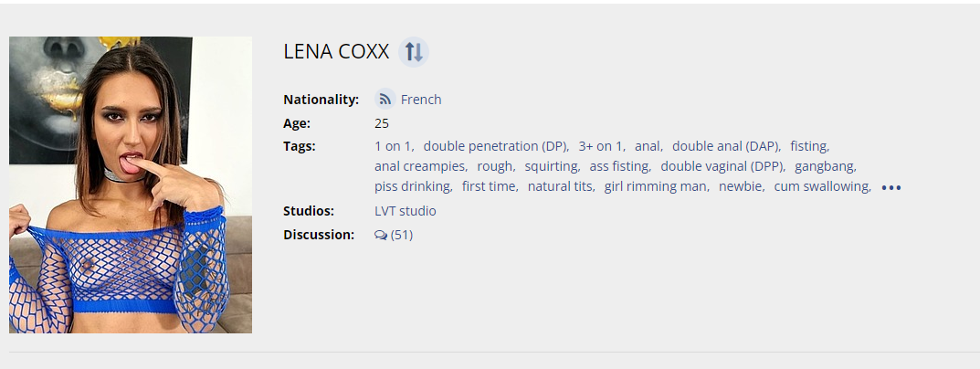Click the "double penetration (DP)" tag

click(x=495, y=146)
